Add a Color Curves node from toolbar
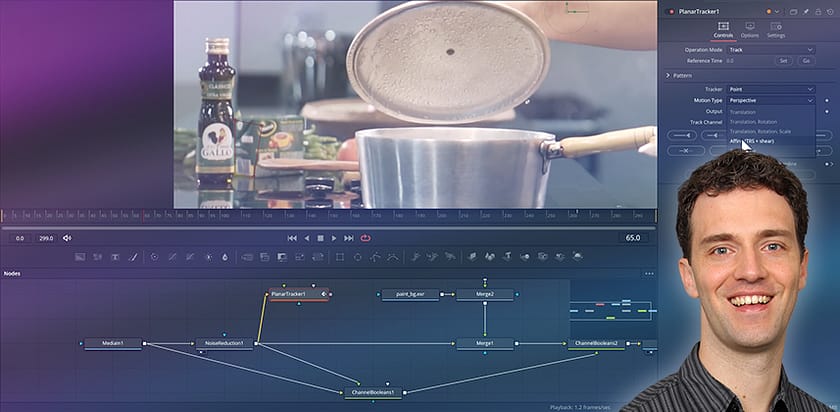The height and width of the screenshot is (412, 840). (x=172, y=257)
